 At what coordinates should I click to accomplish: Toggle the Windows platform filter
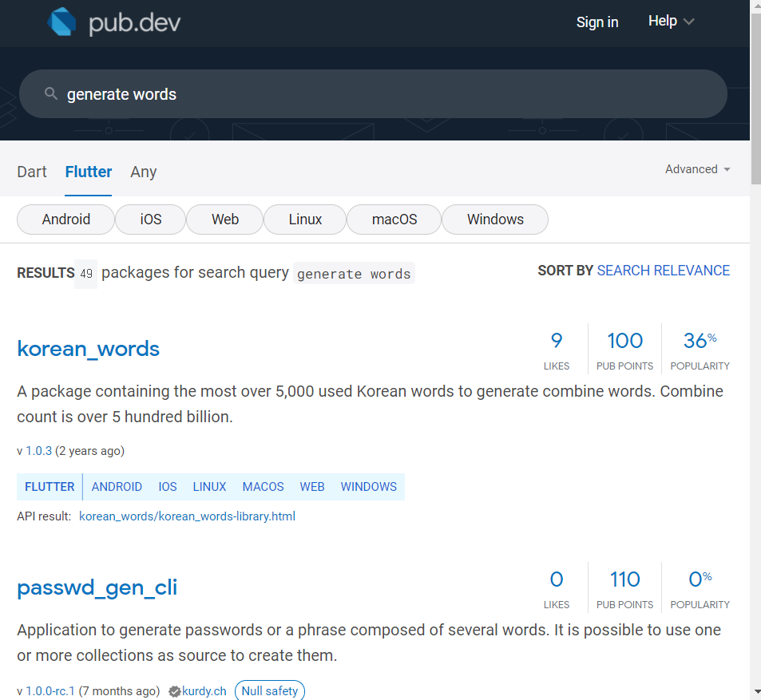(495, 219)
